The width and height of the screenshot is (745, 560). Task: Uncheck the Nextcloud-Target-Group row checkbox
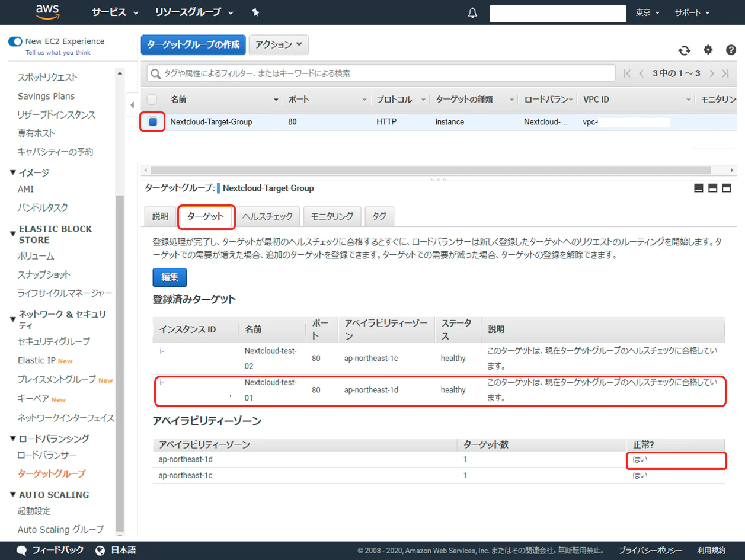click(153, 122)
